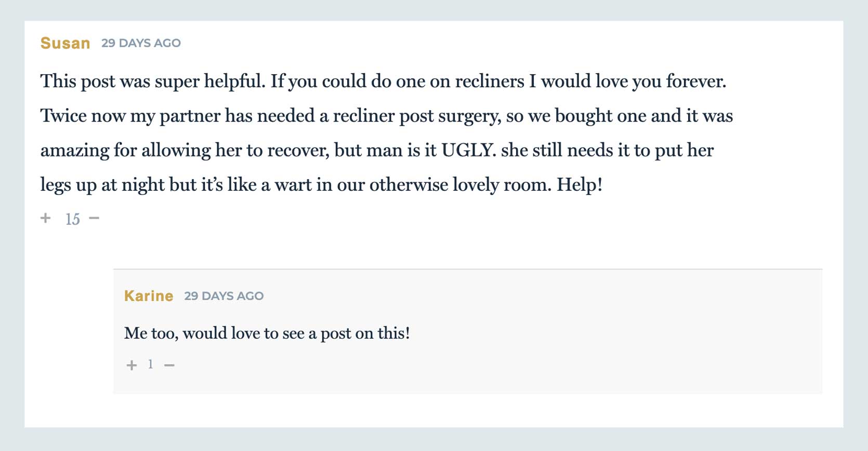This screenshot has width=868, height=451.
Task: Click the word 'recliners' in the first line
Action: pos(490,81)
